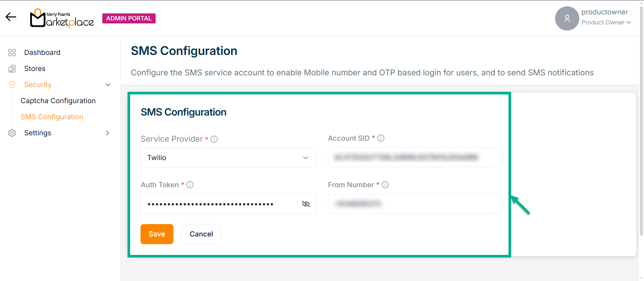Click the Dashboard grid icon

12,53
